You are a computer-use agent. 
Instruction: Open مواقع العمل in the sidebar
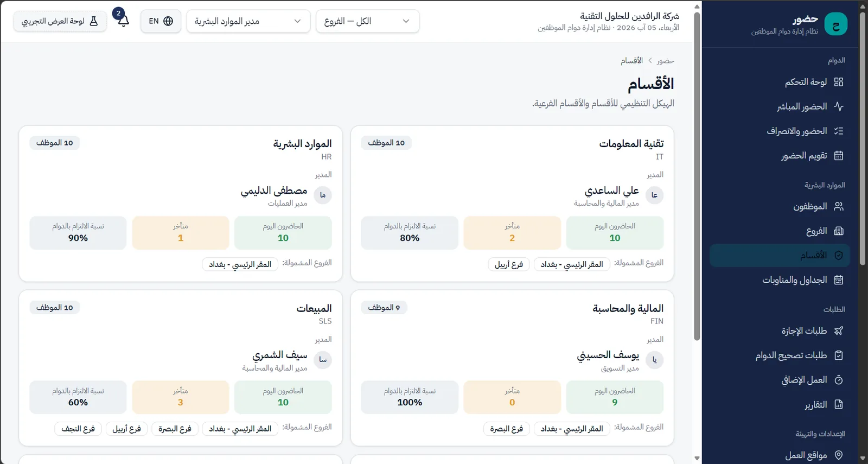pyautogui.click(x=780, y=455)
